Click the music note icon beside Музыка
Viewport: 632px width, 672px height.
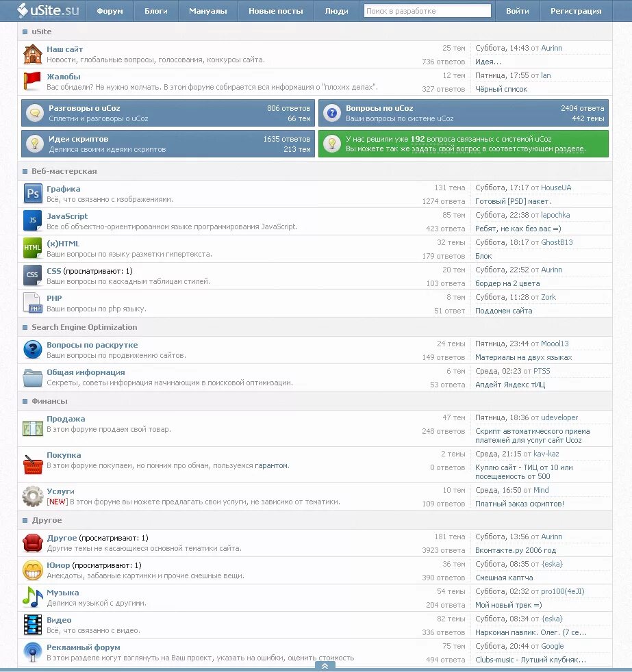[33, 597]
